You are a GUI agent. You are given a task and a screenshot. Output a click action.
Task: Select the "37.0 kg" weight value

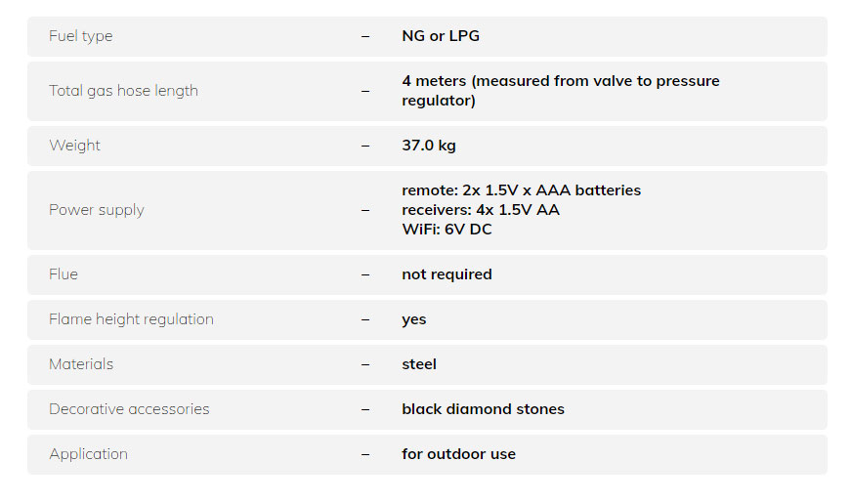429,146
